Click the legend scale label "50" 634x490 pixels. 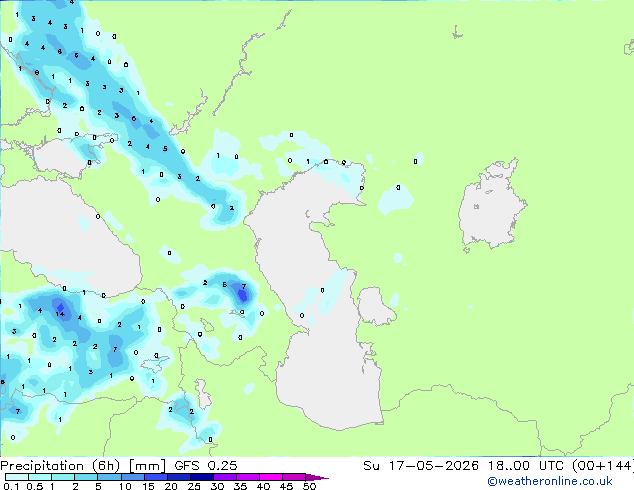point(309,486)
